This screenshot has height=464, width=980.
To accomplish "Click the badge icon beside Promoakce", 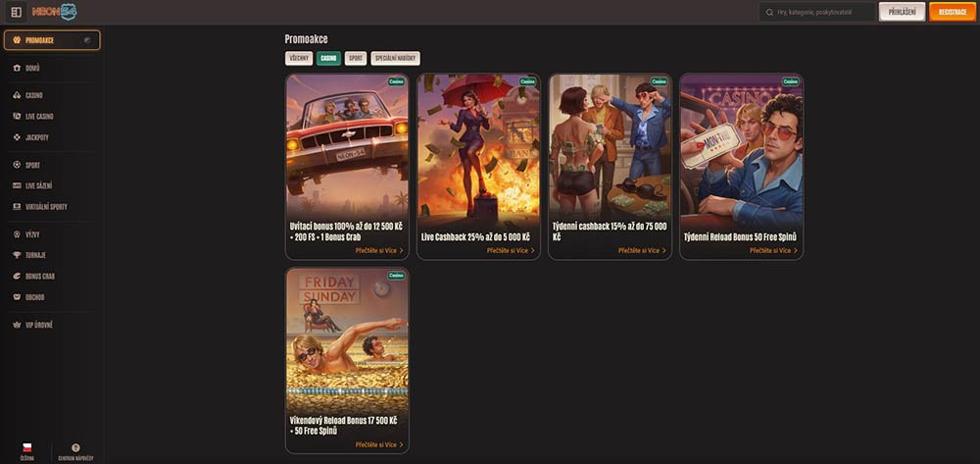I will [x=87, y=40].
